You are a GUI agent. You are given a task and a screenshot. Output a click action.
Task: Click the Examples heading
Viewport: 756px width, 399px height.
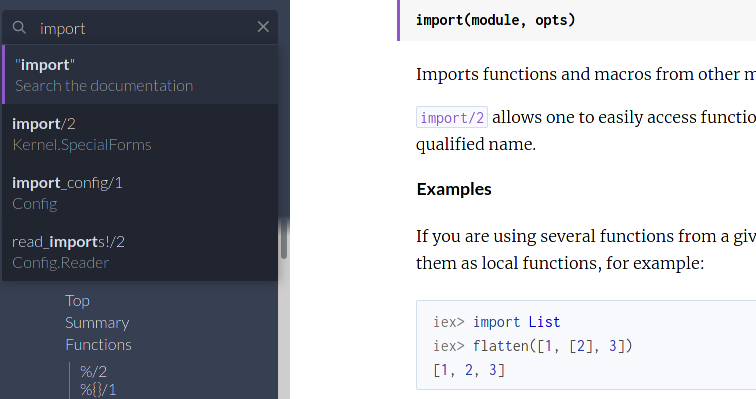coord(454,189)
